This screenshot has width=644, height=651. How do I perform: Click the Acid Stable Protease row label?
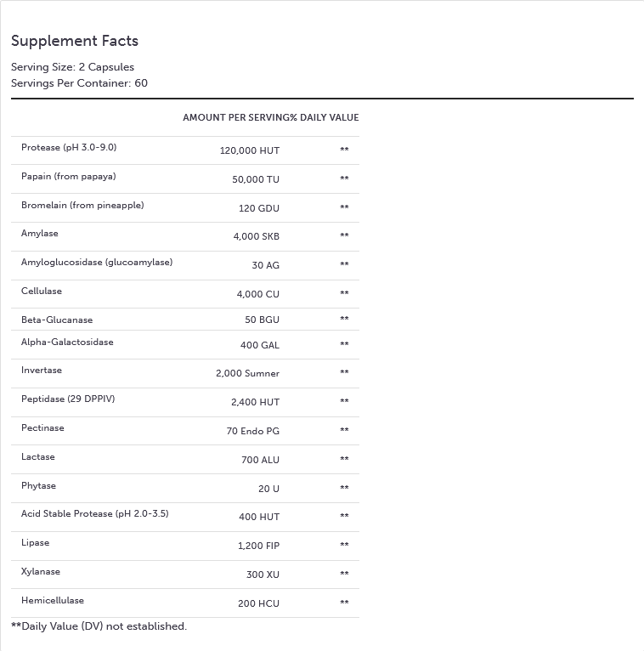[94, 514]
